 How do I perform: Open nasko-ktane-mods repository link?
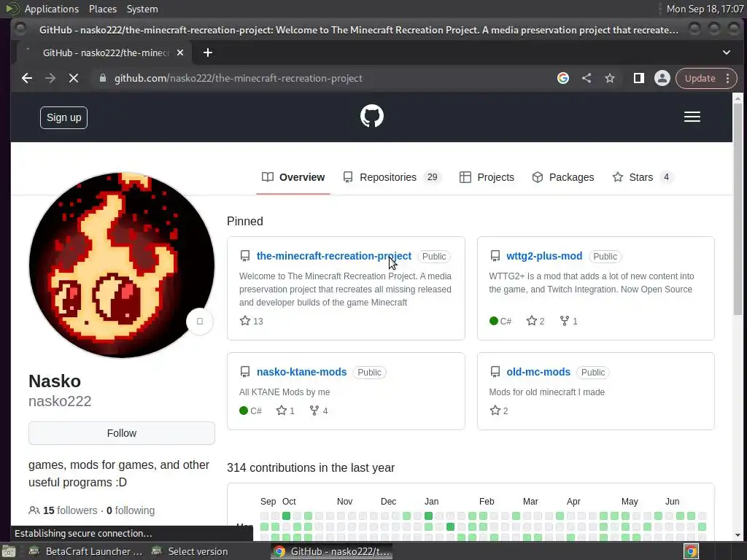(x=301, y=372)
